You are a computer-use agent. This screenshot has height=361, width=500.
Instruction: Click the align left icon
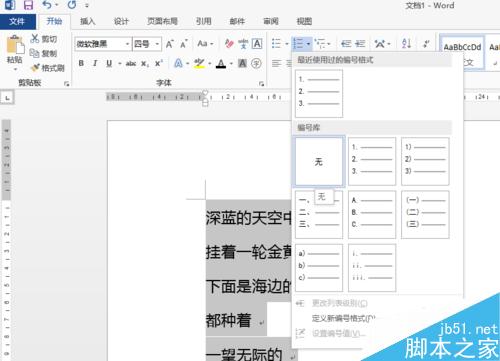276,63
